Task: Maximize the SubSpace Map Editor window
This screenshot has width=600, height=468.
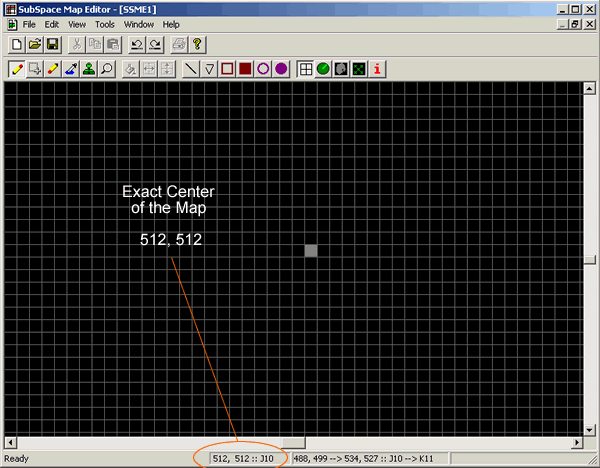Action: (x=575, y=9)
